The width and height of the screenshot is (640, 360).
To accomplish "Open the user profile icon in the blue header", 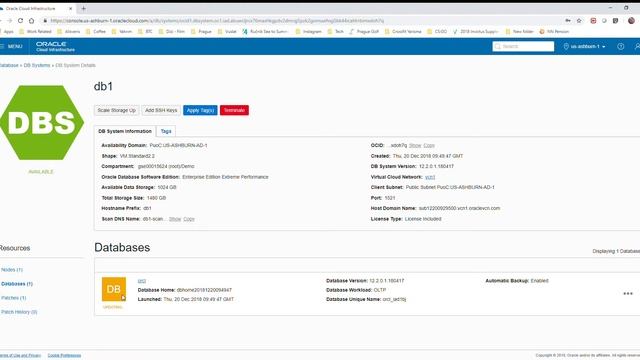I will click(x=637, y=47).
